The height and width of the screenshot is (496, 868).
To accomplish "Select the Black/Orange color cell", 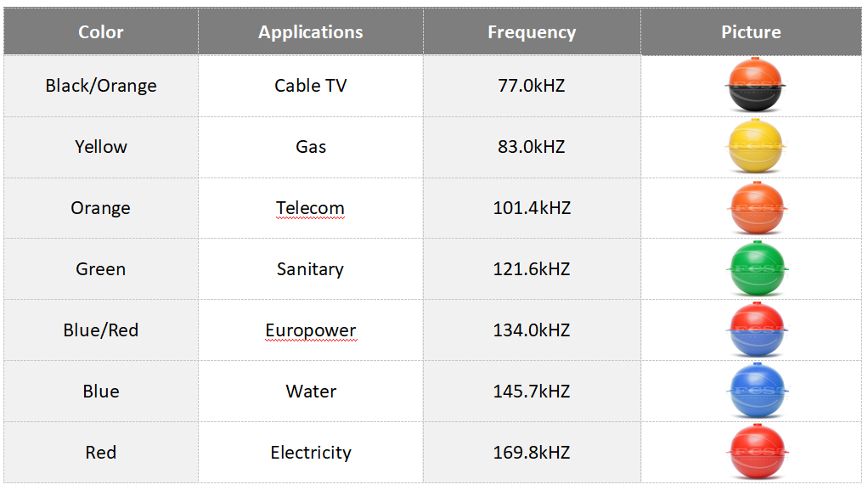I will tap(101, 86).
